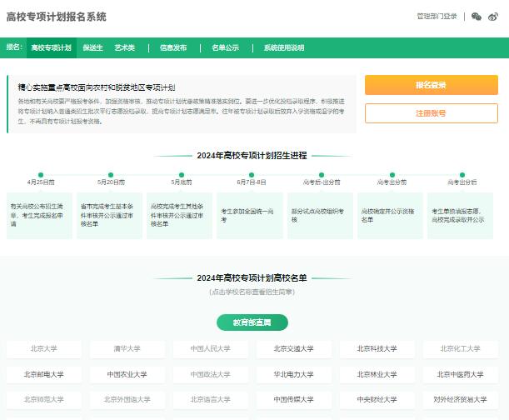509x420 pixels.
Task: Open 北京邮电大学 link
Action: tap(44, 374)
